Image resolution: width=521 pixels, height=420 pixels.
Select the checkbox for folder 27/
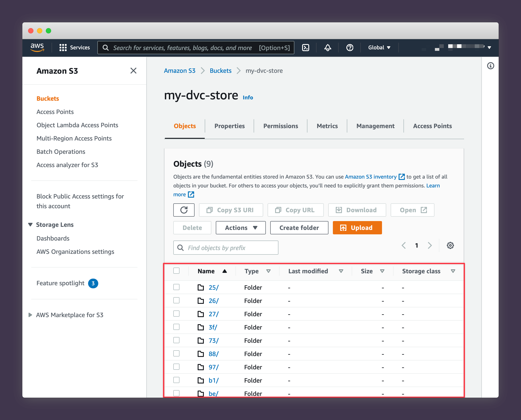click(x=176, y=314)
